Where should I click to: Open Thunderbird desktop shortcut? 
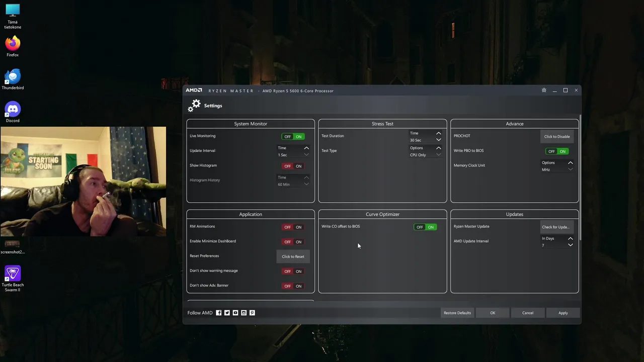click(13, 79)
